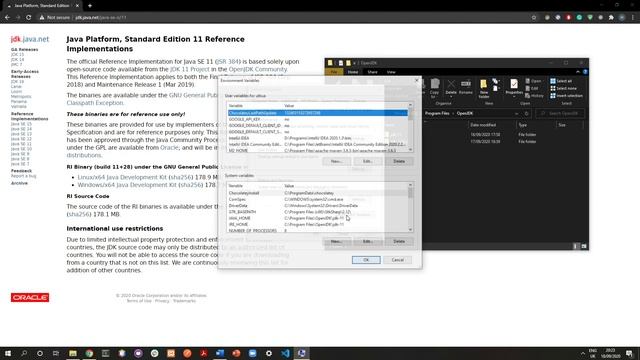Image resolution: width=640 pixels, height=360 pixels.
Task: Open Linux/x64 Java Development Kit link
Action: coord(122,177)
